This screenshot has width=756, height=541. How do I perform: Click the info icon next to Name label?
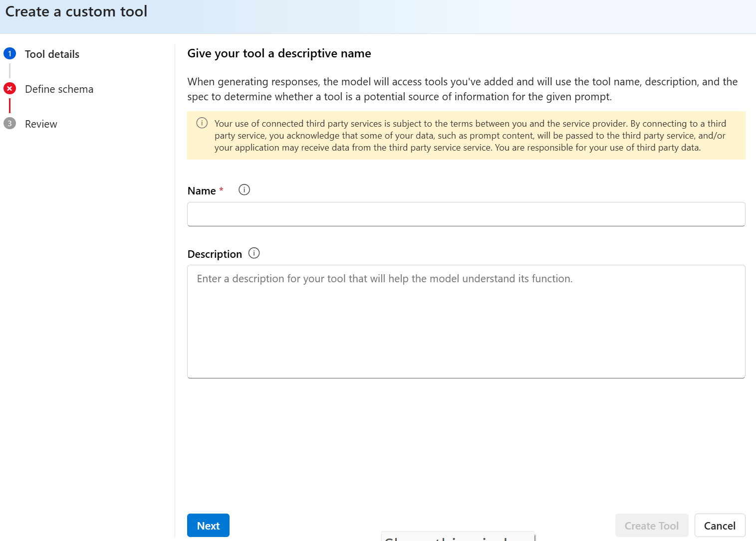(244, 190)
